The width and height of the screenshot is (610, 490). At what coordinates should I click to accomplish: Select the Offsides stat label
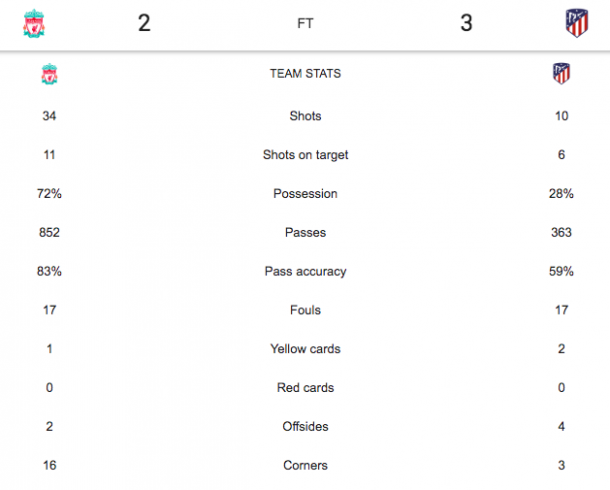coord(305,427)
